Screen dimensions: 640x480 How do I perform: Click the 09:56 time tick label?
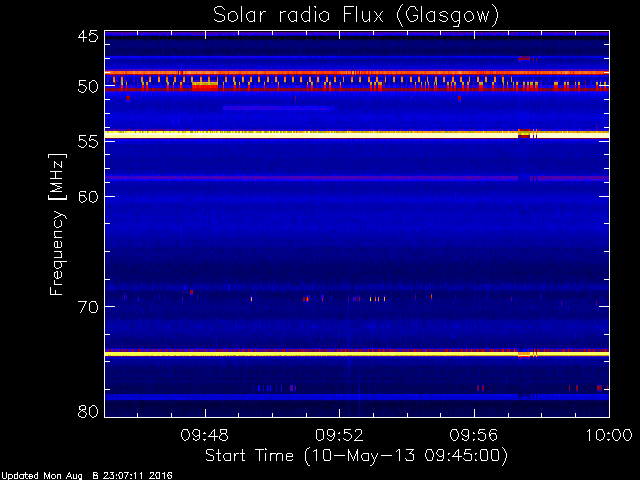(473, 435)
